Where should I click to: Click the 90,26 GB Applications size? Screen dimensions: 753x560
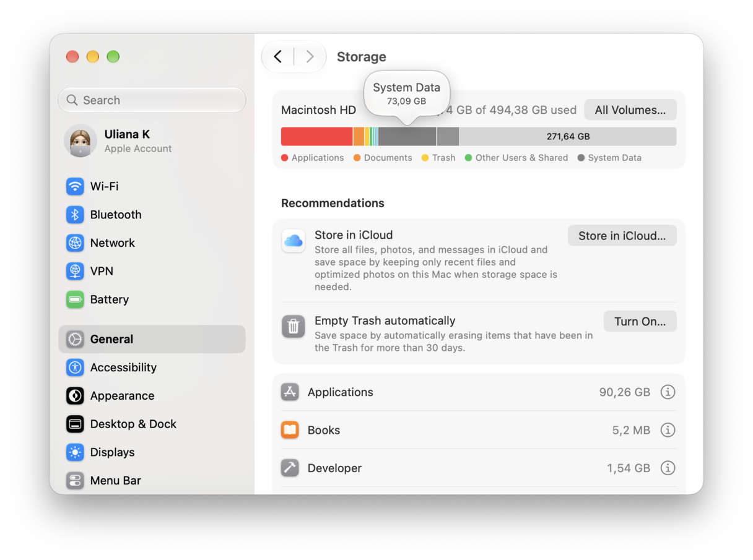625,392
